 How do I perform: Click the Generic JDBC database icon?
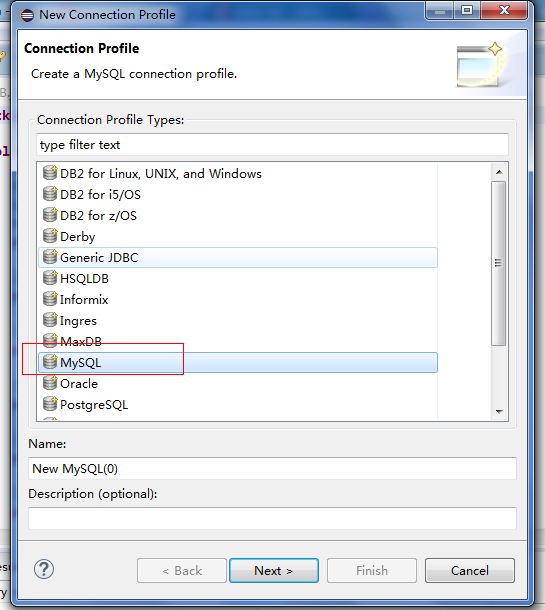tap(50, 257)
